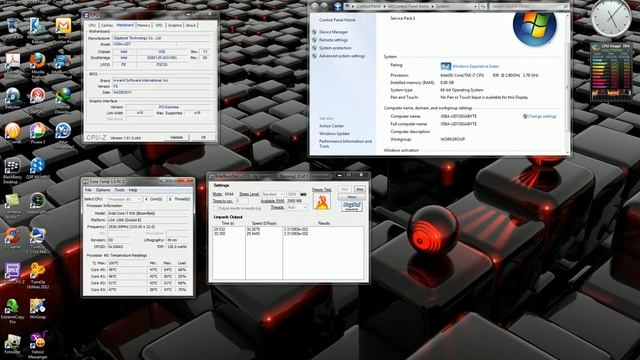Screen dimensions: 640x360
Task: Click the Times to run field in IntelBurnTest
Action: 242,201
